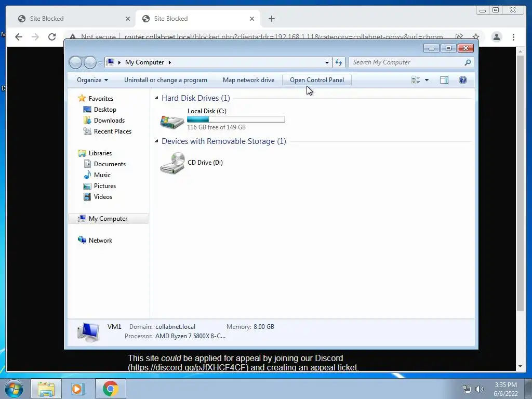Click the Local Disk (C:) usage bar
This screenshot has height=399, width=532.
[x=236, y=119]
